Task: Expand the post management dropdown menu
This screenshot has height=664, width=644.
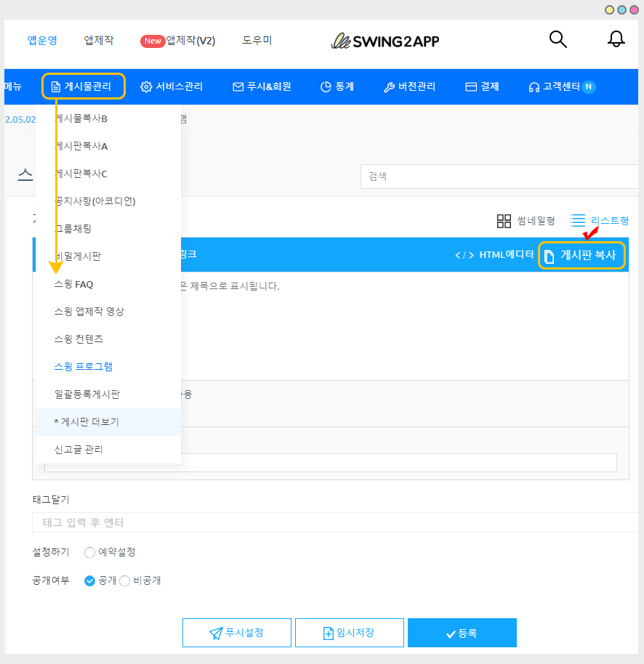Action: (x=84, y=86)
